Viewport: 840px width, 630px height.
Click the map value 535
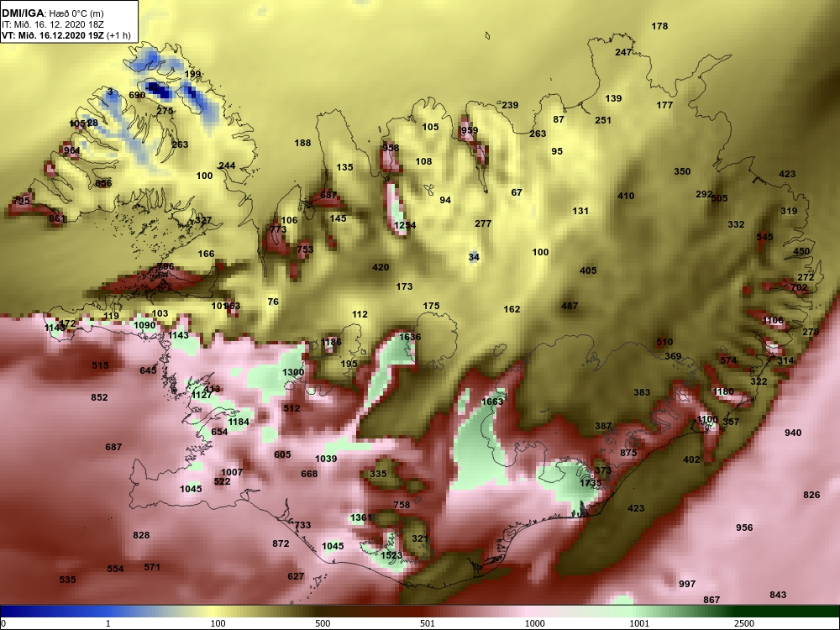67,580
